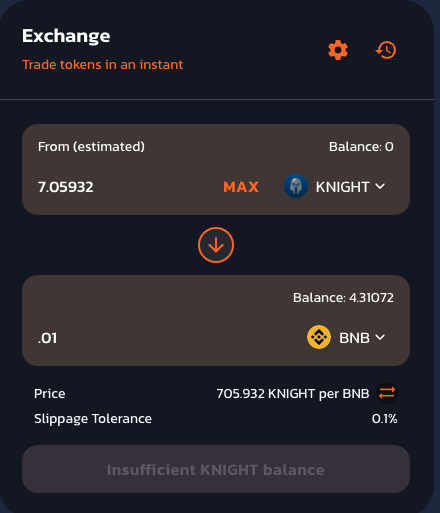This screenshot has height=513, width=440.
Task: Open the exchange settings gear
Action: click(338, 50)
